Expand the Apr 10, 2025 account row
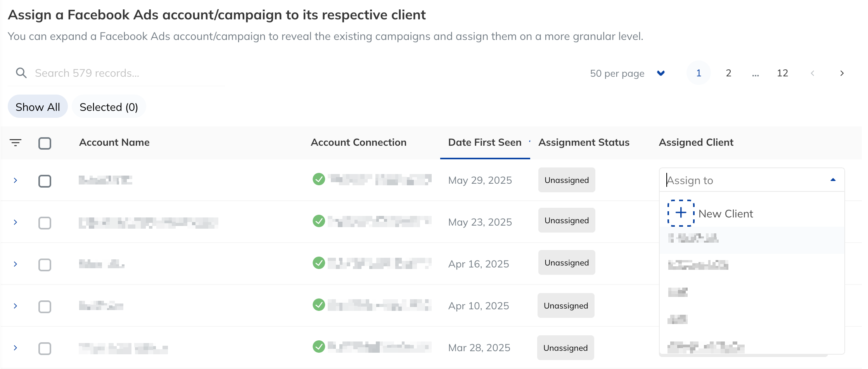Viewport: 868px width, 369px height. pyautogui.click(x=16, y=306)
